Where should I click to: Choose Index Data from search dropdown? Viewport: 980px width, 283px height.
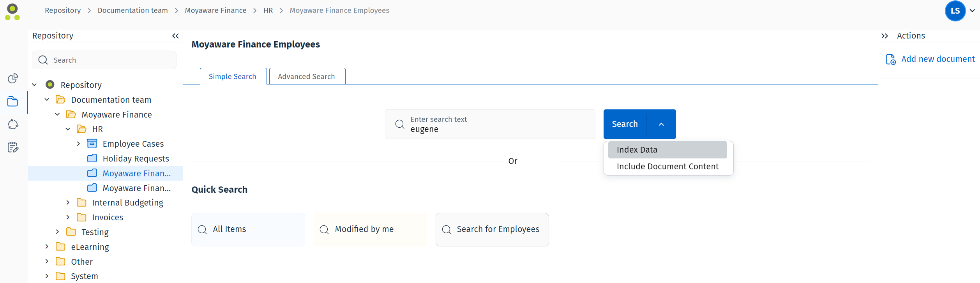point(667,150)
